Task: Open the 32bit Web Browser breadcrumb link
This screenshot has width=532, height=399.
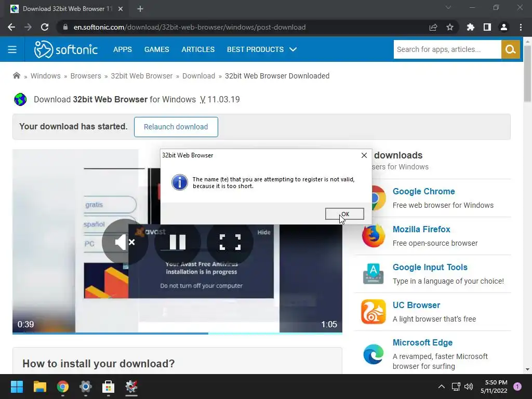Action: click(x=141, y=76)
